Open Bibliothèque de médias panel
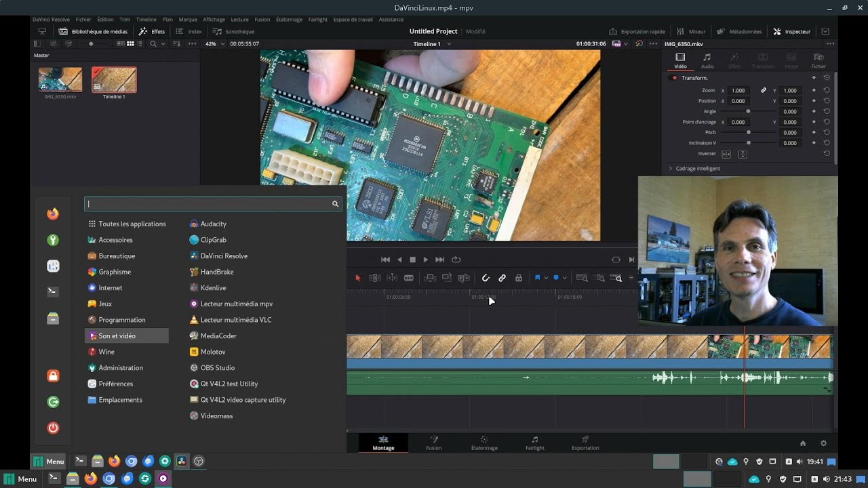Viewport: 868px width, 488px height. click(x=94, y=31)
